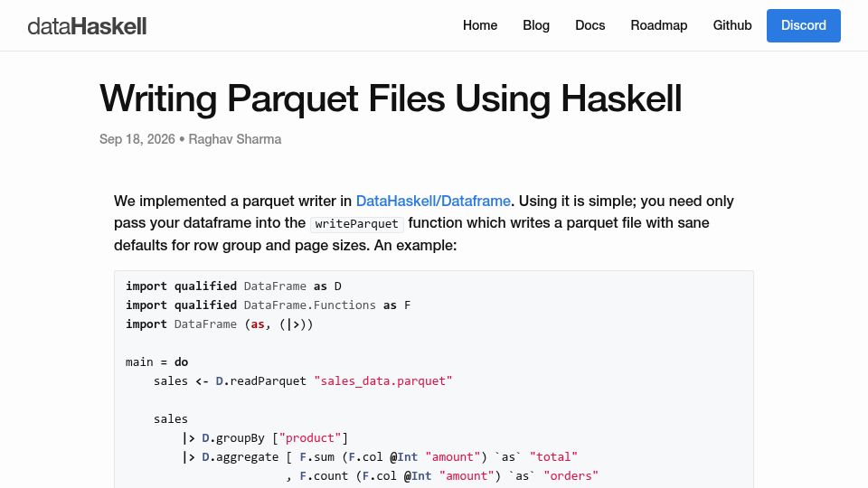
Task: Click the blue Discord button
Action: click(803, 25)
